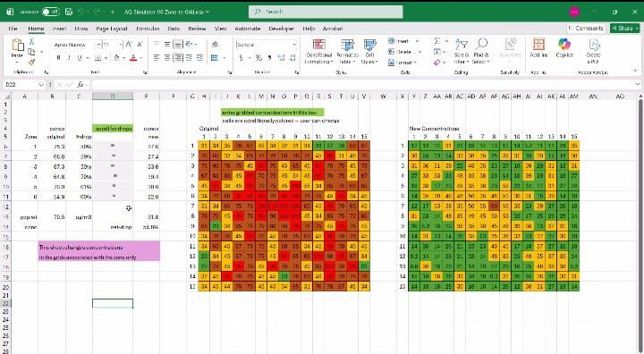Click the Increase Indent icon
Image resolution: width=644 pixels, height=354 pixels.
(199, 58)
